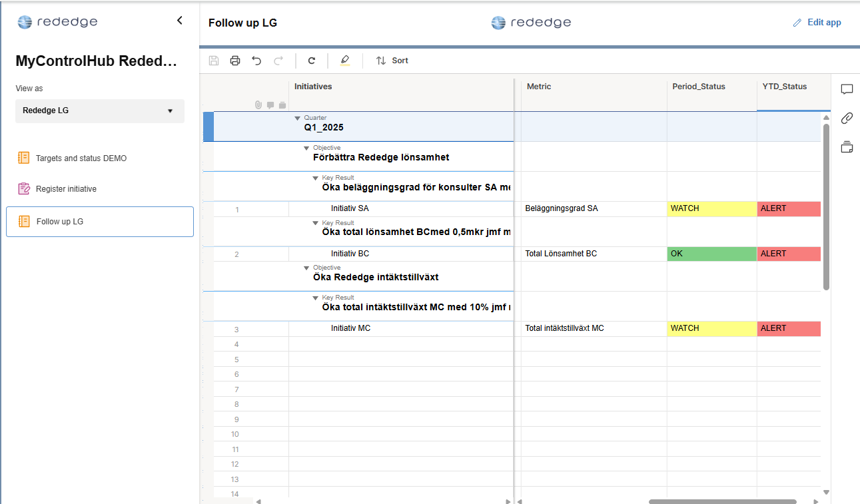Click the Edit app link

(817, 23)
